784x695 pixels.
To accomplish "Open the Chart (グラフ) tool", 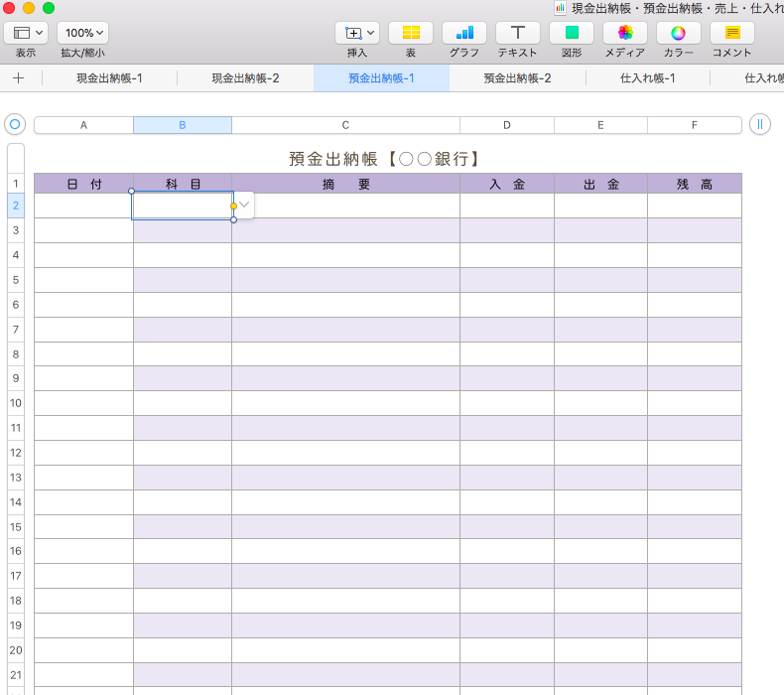I will [x=463, y=33].
